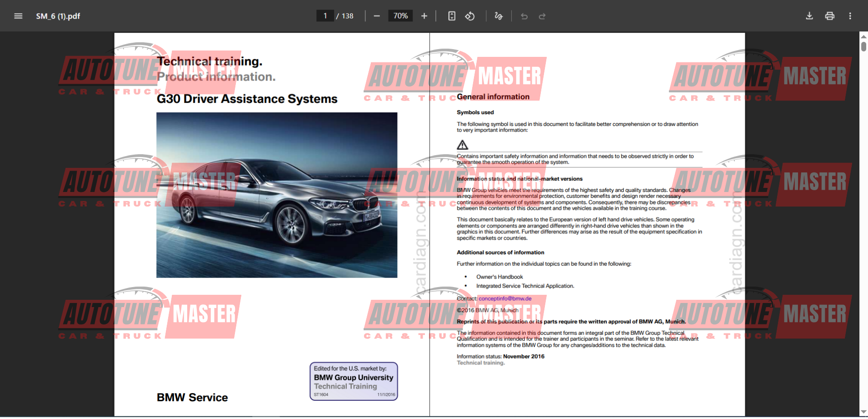Click the Print icon in the toolbar
This screenshot has width=868, height=419.
(x=830, y=15)
